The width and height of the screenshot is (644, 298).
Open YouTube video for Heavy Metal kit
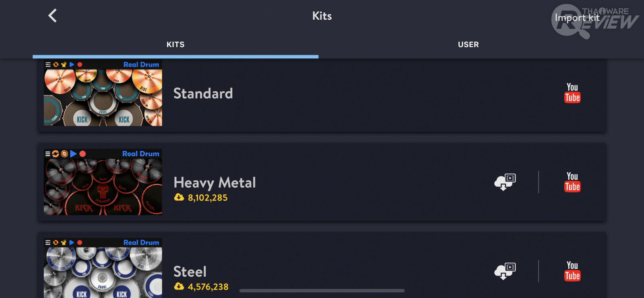[572, 182]
